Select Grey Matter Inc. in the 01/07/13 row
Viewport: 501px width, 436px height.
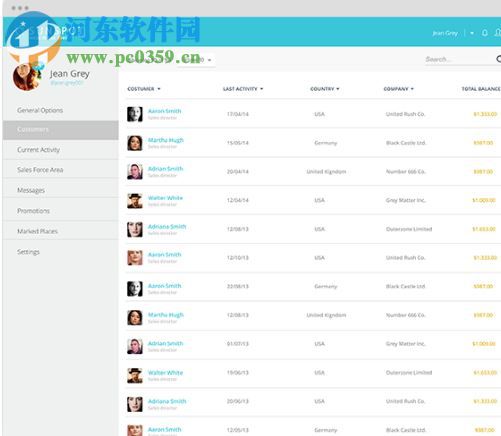pyautogui.click(x=406, y=344)
